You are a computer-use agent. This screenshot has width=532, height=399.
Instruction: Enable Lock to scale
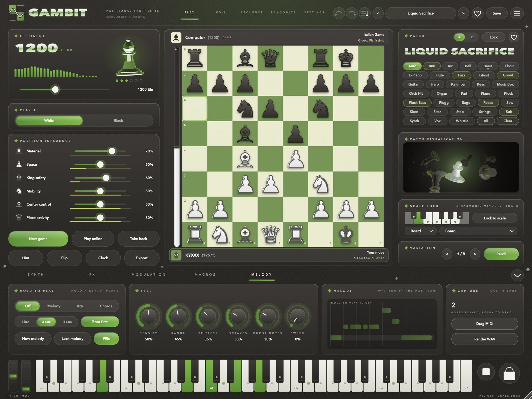(x=495, y=218)
